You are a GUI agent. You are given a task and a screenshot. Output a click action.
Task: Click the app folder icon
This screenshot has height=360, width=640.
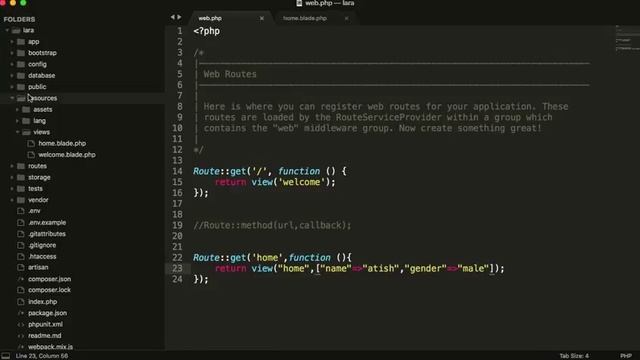click(x=21, y=42)
